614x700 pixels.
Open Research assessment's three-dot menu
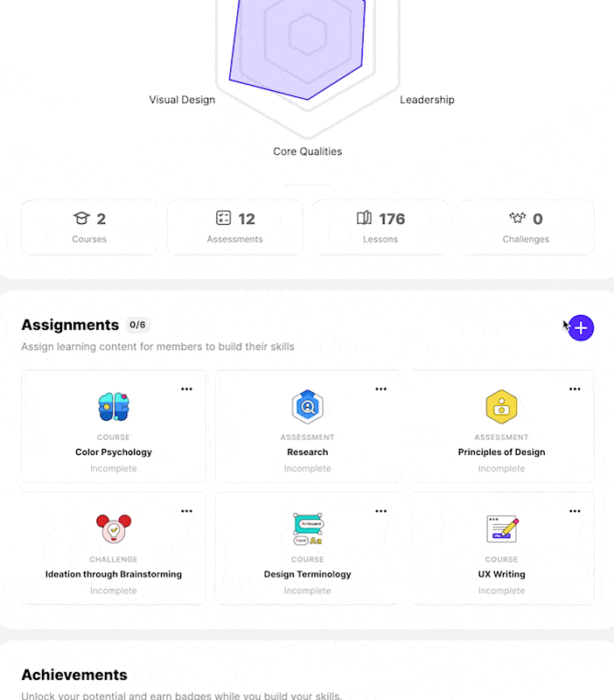pyautogui.click(x=380, y=389)
